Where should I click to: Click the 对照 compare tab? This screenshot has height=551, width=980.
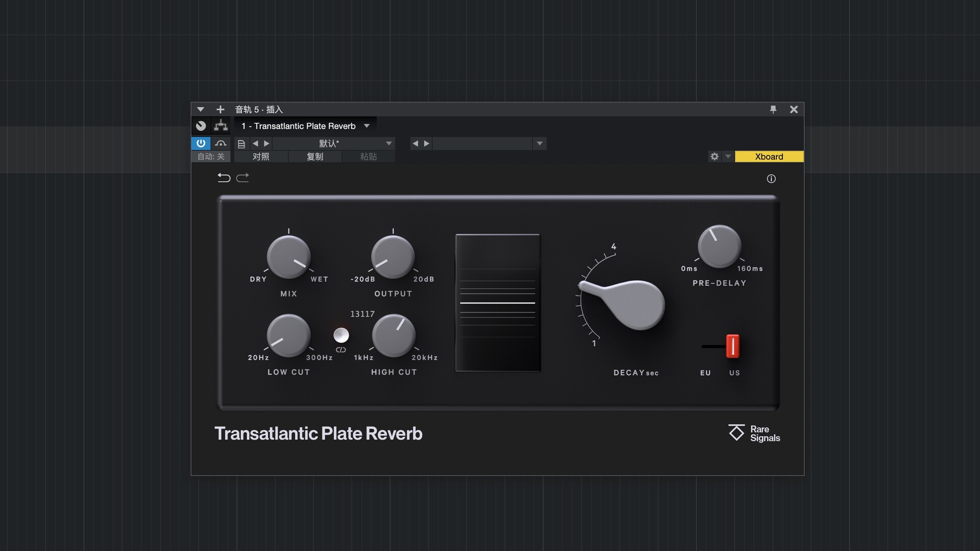coord(261,157)
